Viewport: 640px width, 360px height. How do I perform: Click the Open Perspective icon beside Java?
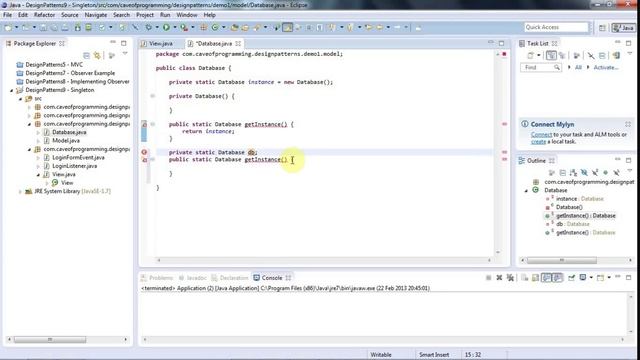pos(602,28)
